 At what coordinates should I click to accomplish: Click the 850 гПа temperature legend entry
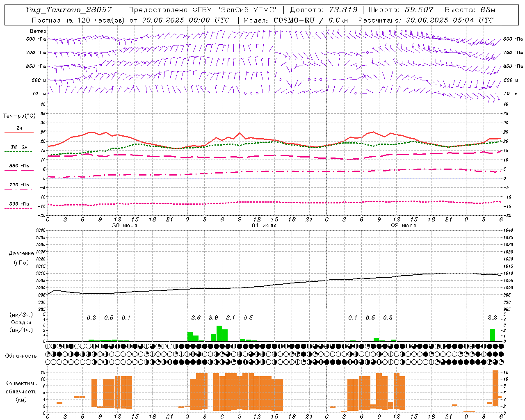(x=19, y=166)
